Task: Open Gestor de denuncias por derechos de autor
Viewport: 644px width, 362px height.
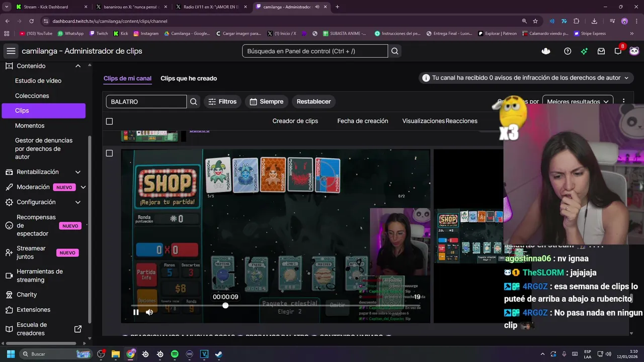Action: [x=44, y=149]
